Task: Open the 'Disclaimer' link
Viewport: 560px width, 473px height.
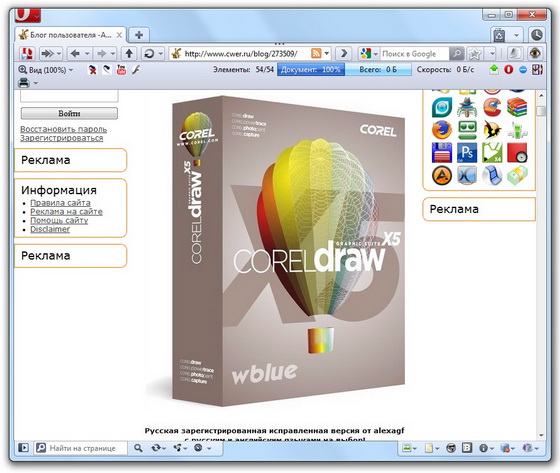Action: coord(50,229)
